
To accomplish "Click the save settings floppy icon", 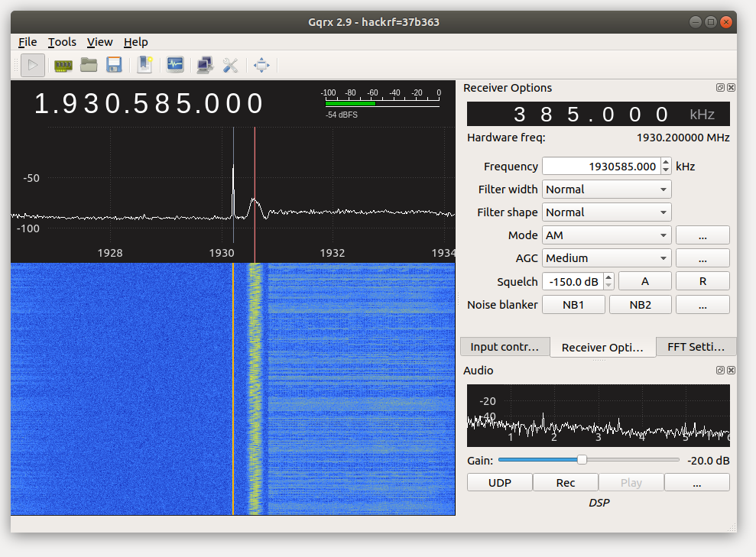I will pos(114,66).
